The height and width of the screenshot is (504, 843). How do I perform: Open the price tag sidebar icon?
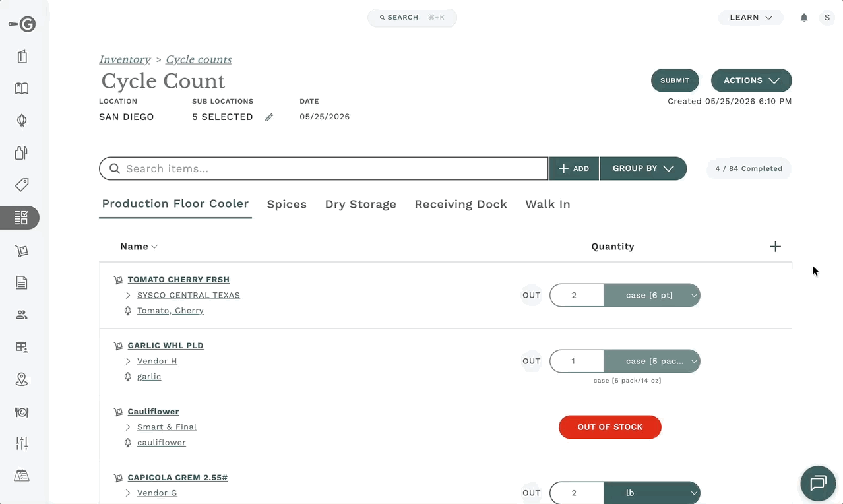point(22,185)
